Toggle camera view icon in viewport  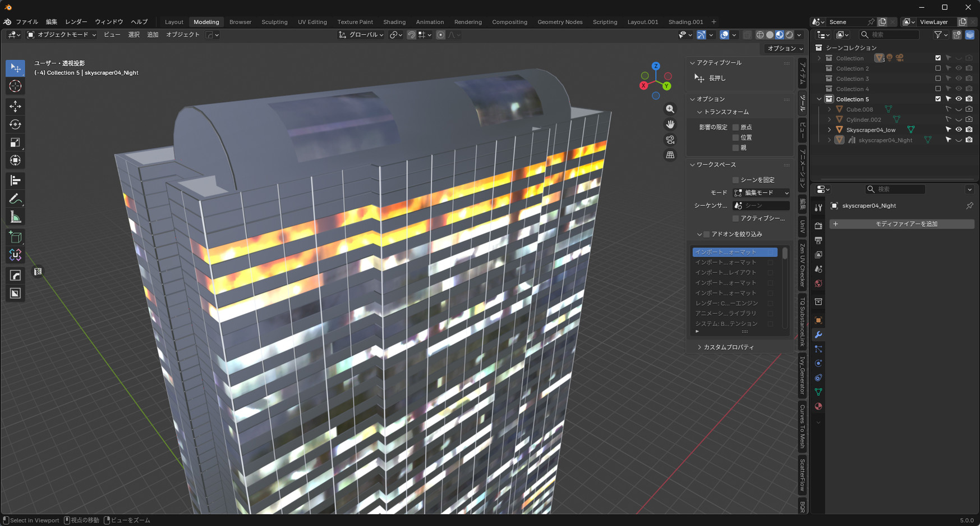670,140
